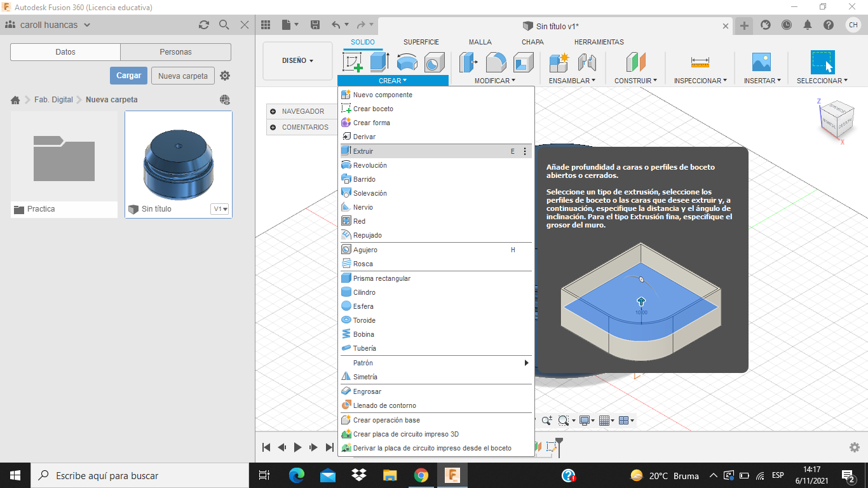Open the Inspeccionar dropdown menu
Screen dimensions: 868x488
tap(700, 81)
